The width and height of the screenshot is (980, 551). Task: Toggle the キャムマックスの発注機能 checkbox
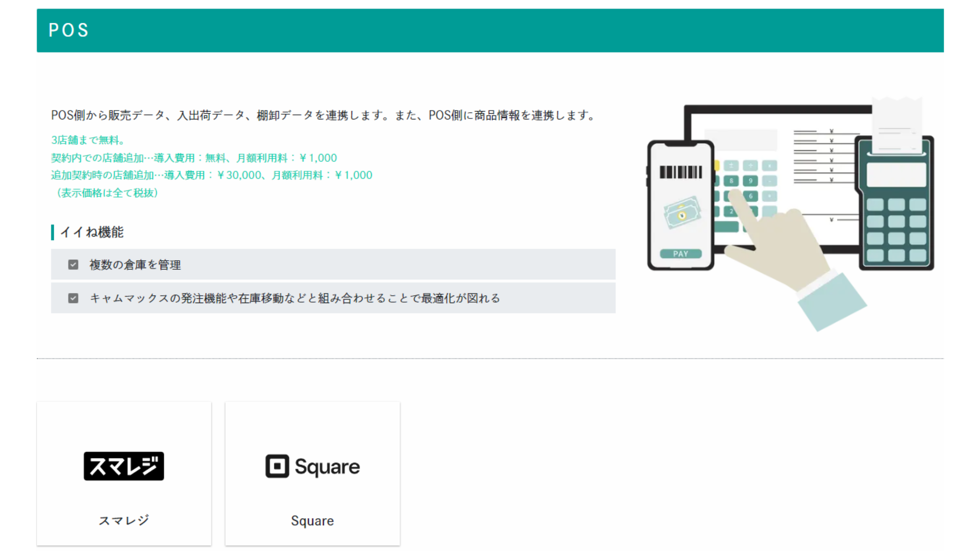tap(73, 298)
